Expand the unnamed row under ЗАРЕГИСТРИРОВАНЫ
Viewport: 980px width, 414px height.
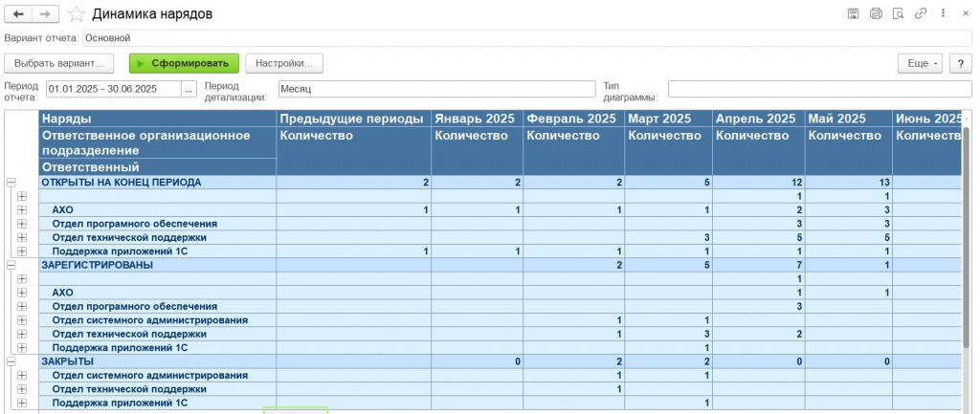pos(22,278)
